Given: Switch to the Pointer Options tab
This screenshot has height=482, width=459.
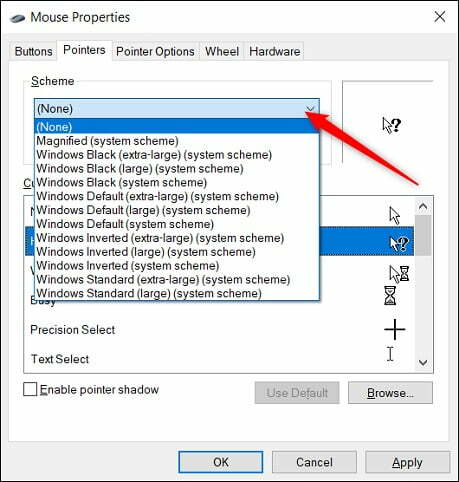Looking at the screenshot, I should tap(155, 51).
